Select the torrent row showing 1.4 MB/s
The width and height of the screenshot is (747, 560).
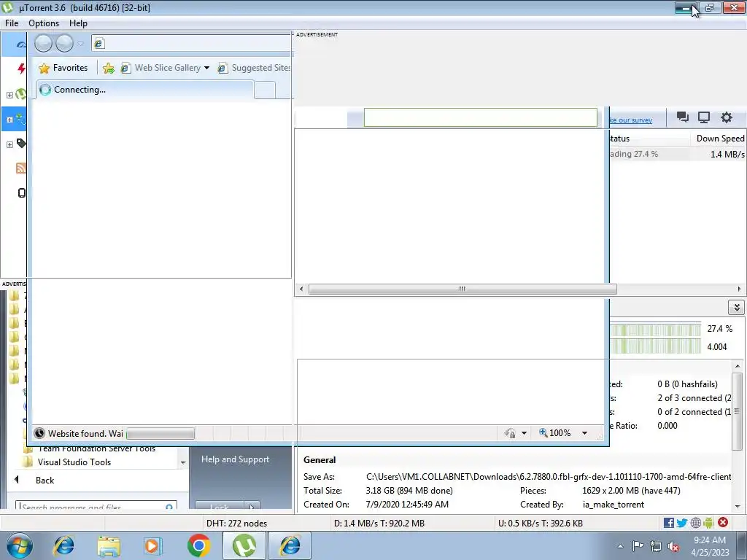(x=678, y=154)
